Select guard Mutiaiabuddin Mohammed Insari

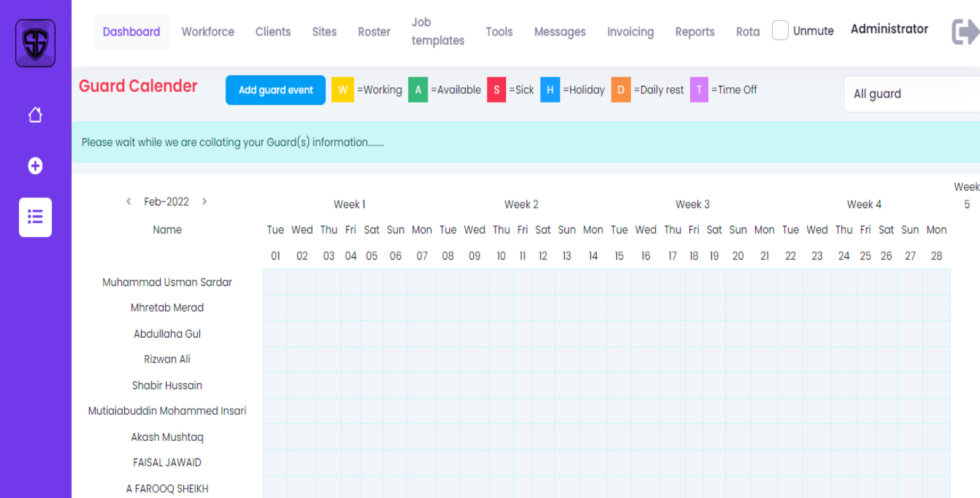click(167, 411)
